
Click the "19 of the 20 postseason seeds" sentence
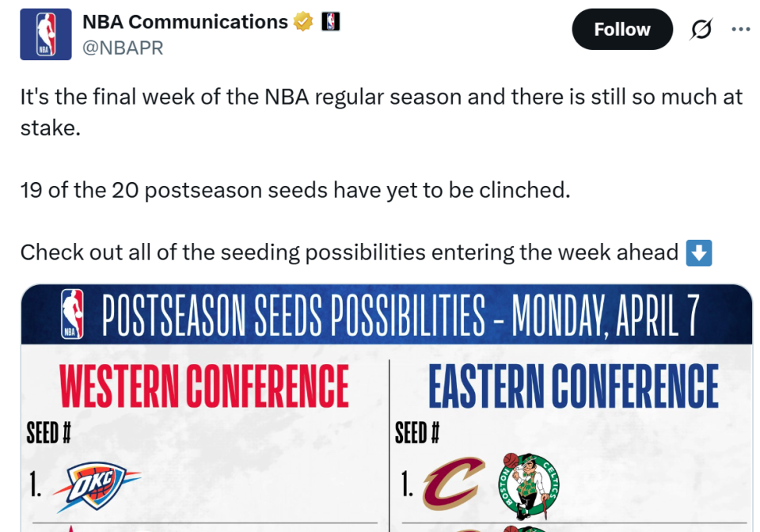click(x=294, y=191)
